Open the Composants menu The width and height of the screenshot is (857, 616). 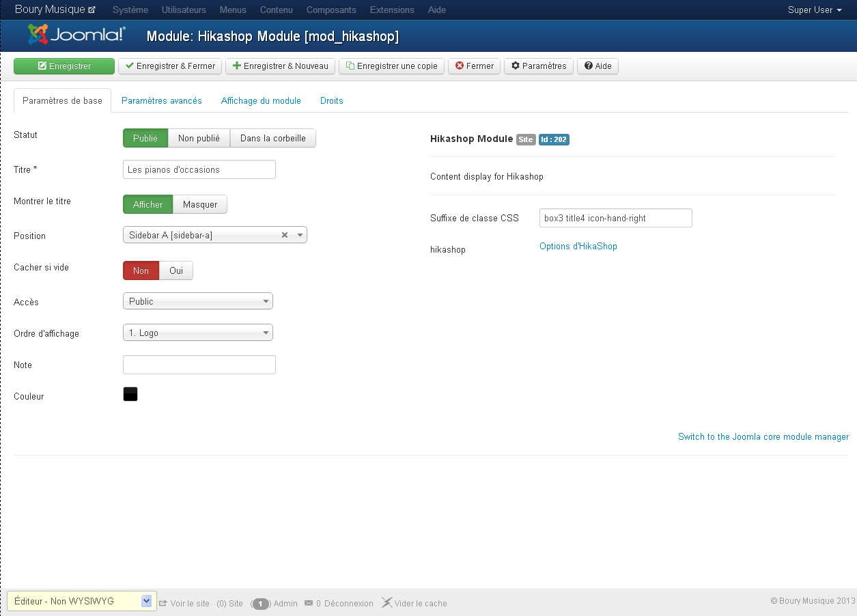point(331,10)
